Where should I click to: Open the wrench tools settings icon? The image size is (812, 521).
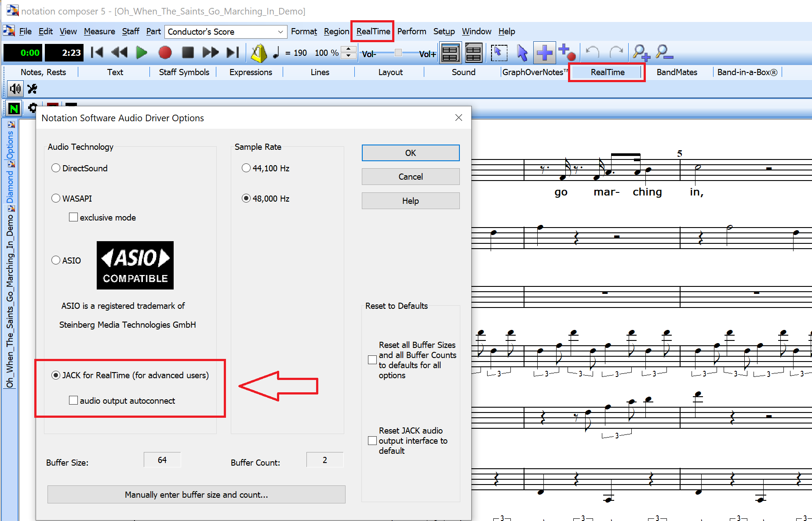click(x=32, y=89)
